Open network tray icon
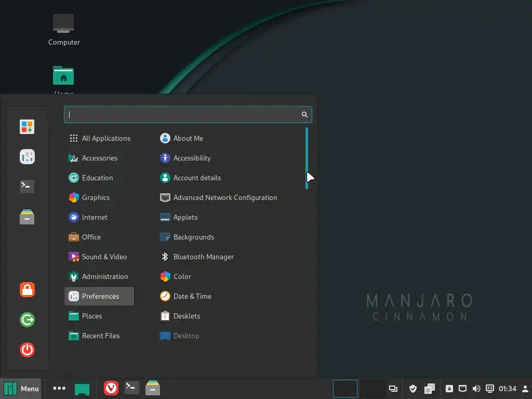The height and width of the screenshot is (399, 532). pyautogui.click(x=462, y=389)
